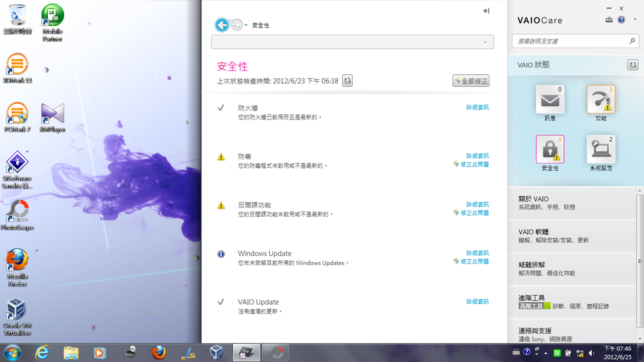The width and height of the screenshot is (644, 362).
Task: Open Mobile Partner desktop shortcut
Action: [52, 22]
